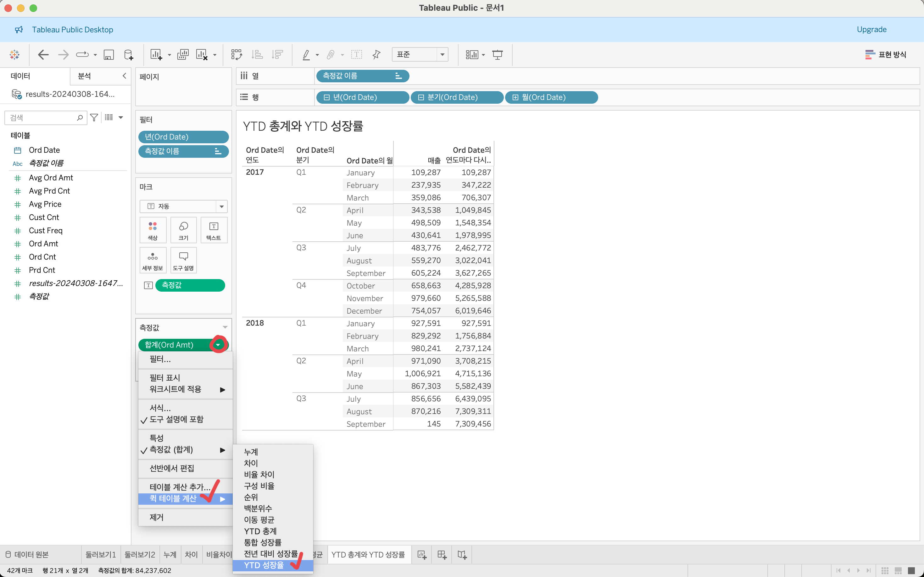The height and width of the screenshot is (577, 924).
Task: Click the swap rows and columns icon
Action: coord(236,55)
